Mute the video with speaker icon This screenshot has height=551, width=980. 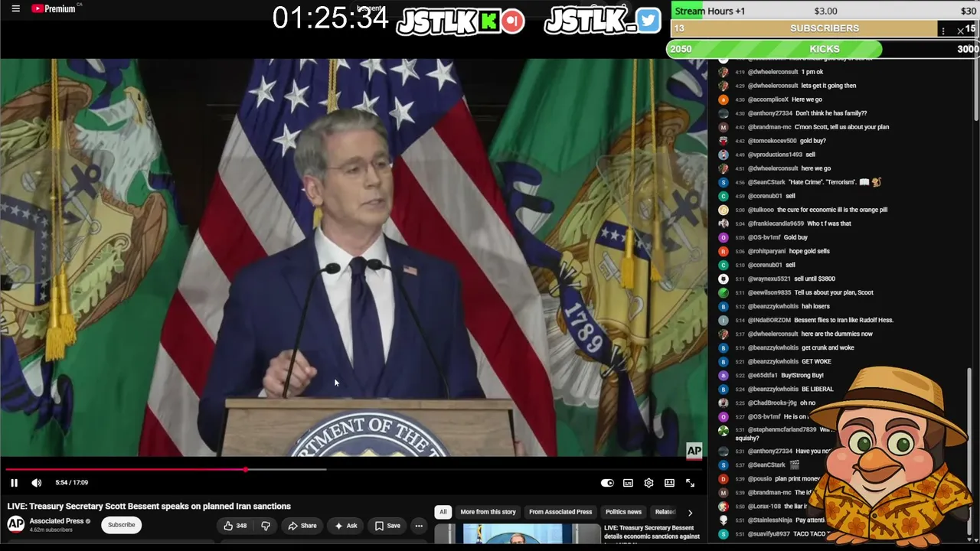(x=36, y=483)
